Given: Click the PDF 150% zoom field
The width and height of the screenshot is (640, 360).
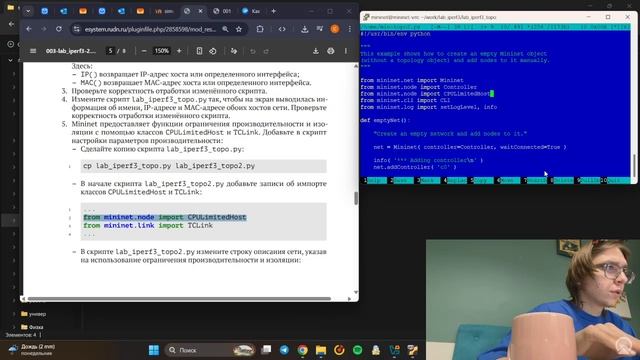Looking at the screenshot, I should tap(161, 51).
